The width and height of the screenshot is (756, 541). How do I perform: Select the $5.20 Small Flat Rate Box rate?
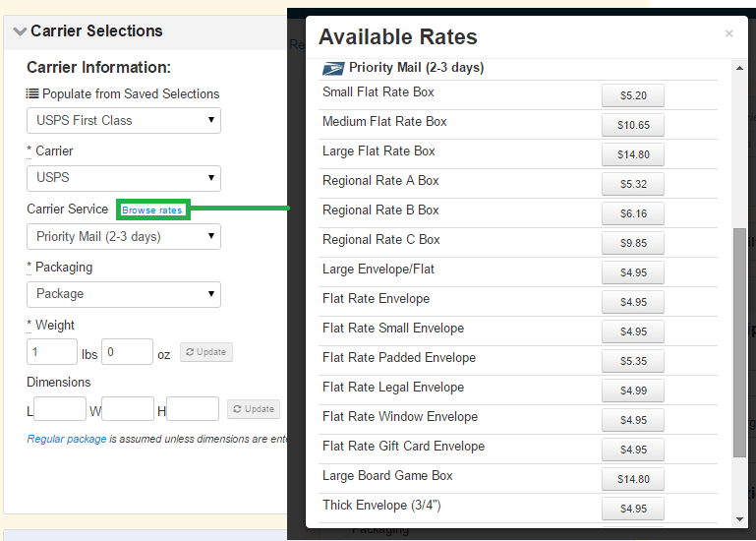(632, 95)
